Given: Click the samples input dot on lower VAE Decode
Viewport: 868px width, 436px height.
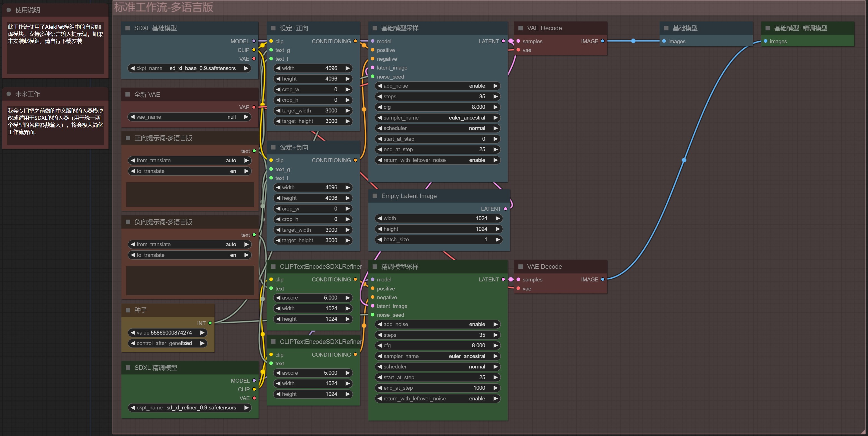Looking at the screenshot, I should pos(518,280).
